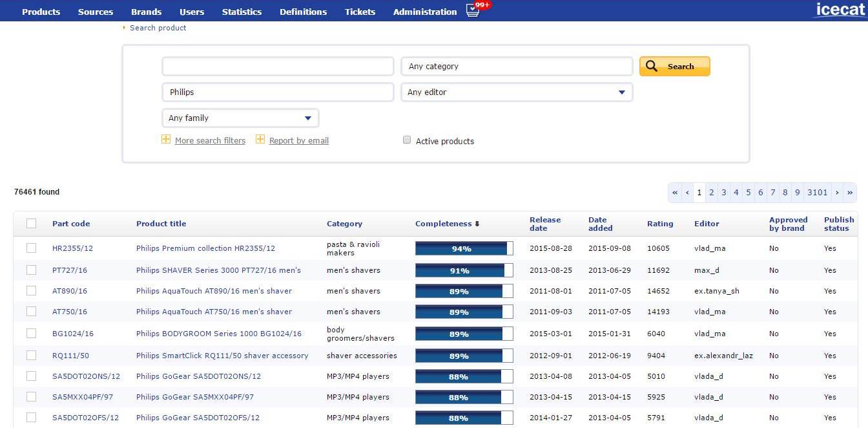Enable the Active products checkbox
This screenshot has width=868, height=428.
point(407,140)
